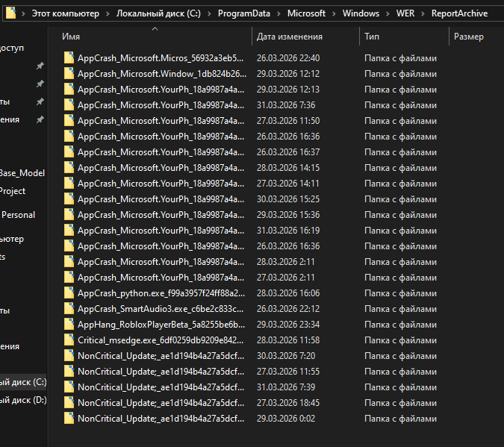Click folder icon of AppHang_RobloxPlayerBeta row

click(69, 325)
